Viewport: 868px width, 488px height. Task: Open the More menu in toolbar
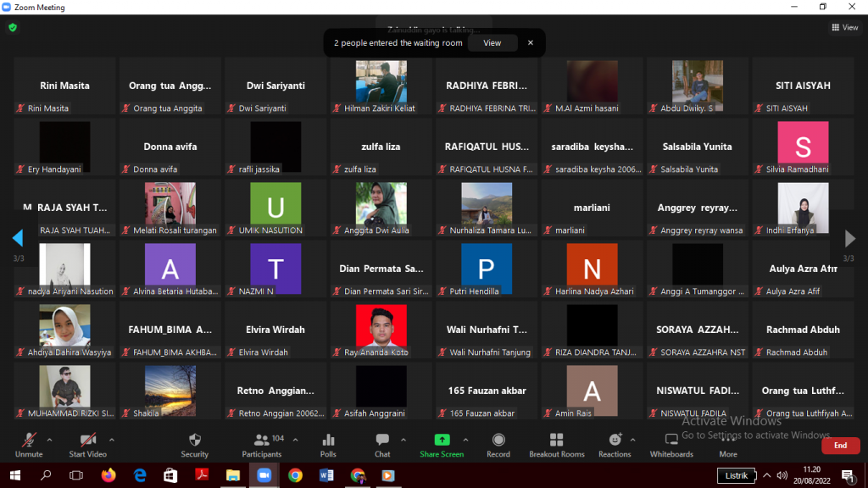pos(728,445)
